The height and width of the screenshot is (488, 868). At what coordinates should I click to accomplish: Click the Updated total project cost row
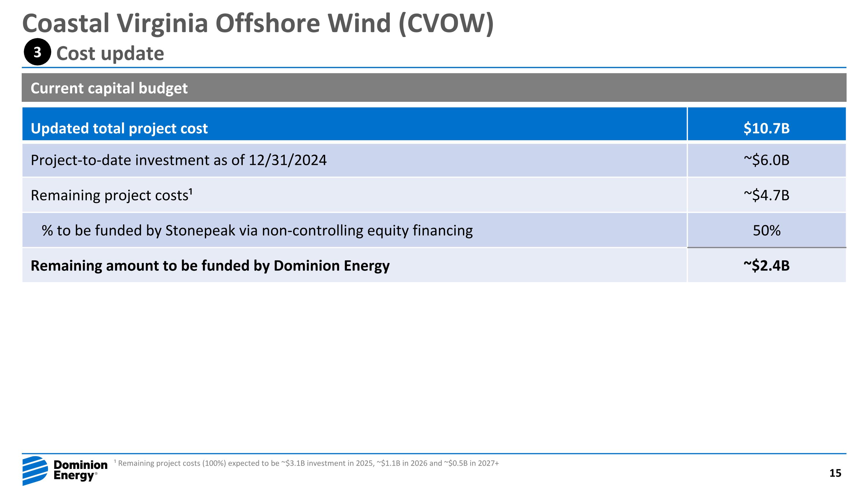tap(119, 128)
